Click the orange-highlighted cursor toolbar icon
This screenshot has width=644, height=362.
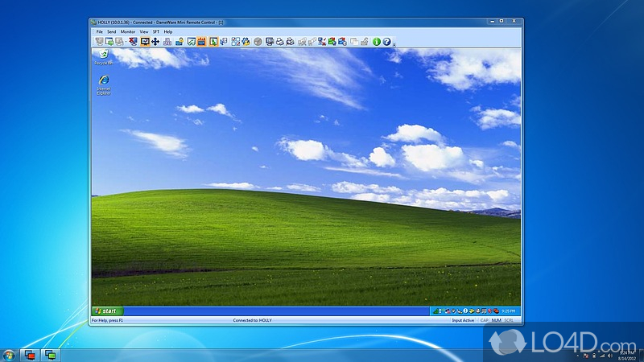coord(213,42)
